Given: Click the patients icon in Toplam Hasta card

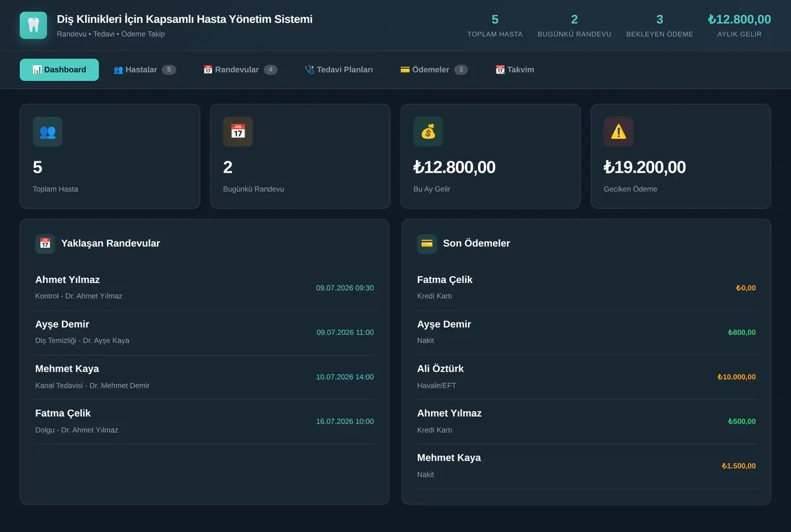Looking at the screenshot, I should 47,132.
